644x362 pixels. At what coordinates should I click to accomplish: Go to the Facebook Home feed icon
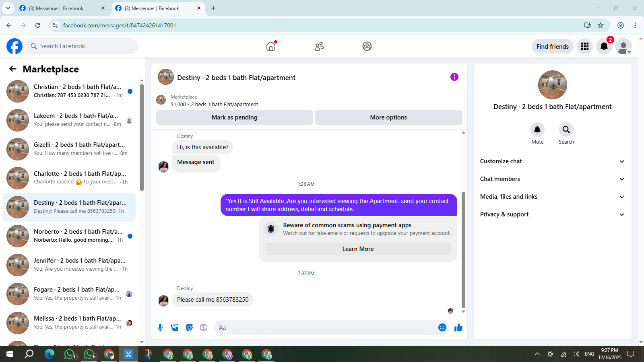(x=271, y=46)
